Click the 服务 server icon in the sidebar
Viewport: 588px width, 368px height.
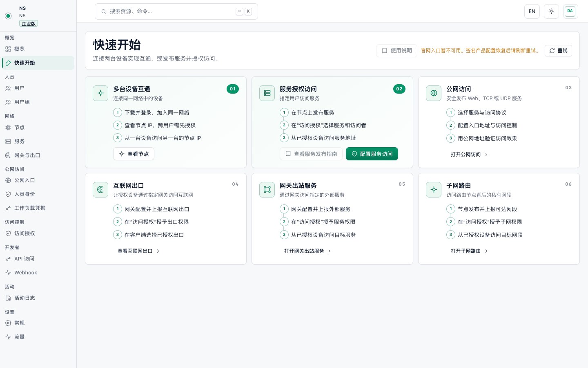pos(8,141)
